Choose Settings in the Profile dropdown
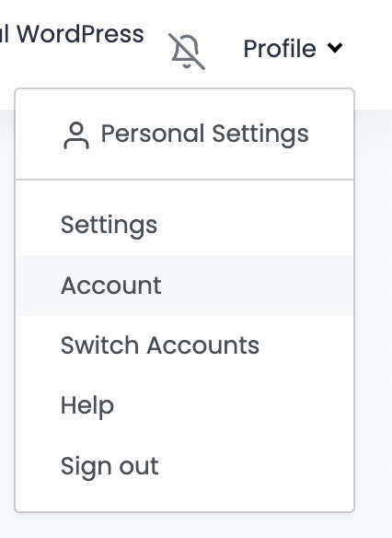 click(185, 225)
